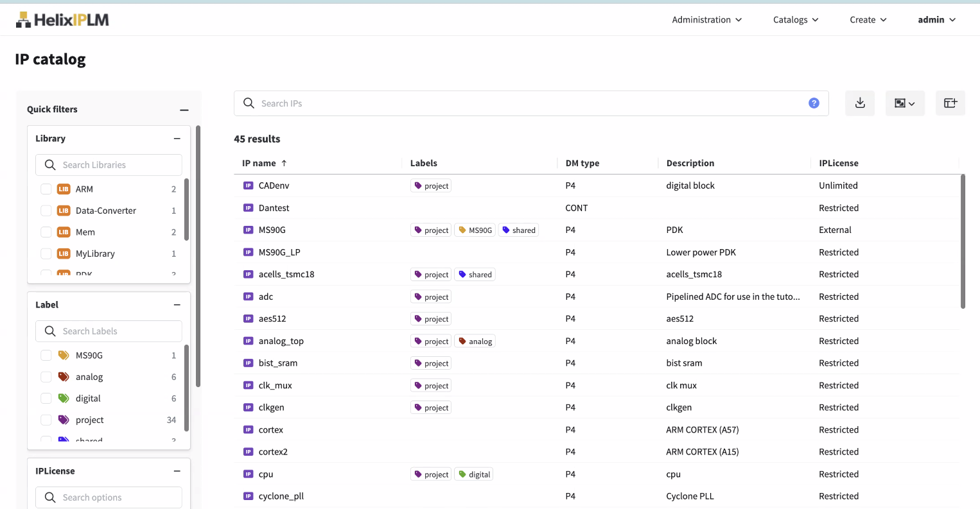Click the add column table icon

coord(950,103)
